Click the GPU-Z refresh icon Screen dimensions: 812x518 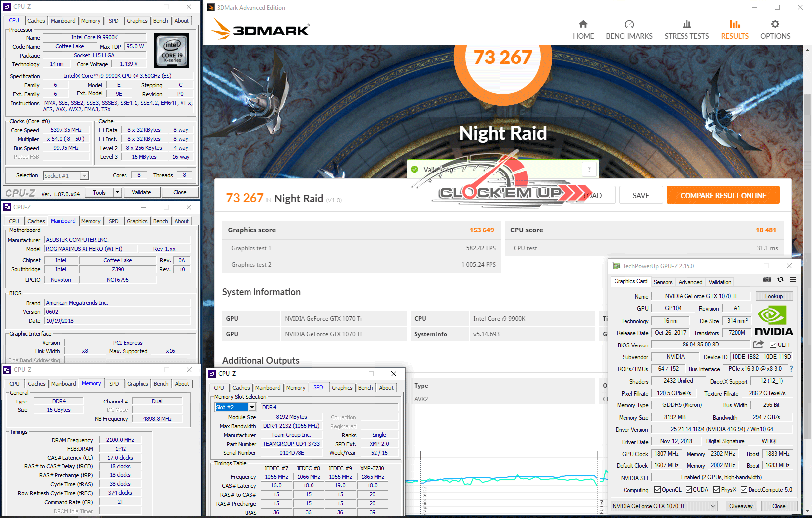(x=780, y=280)
